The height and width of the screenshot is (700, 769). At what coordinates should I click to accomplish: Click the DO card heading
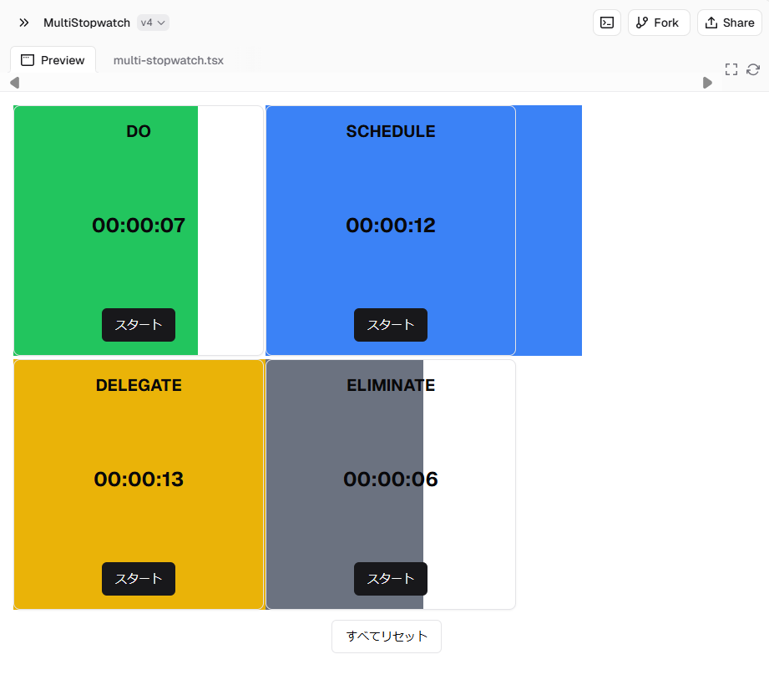[x=139, y=131]
